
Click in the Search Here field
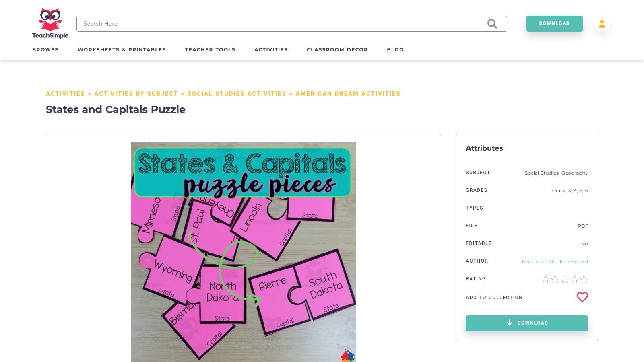(x=282, y=24)
